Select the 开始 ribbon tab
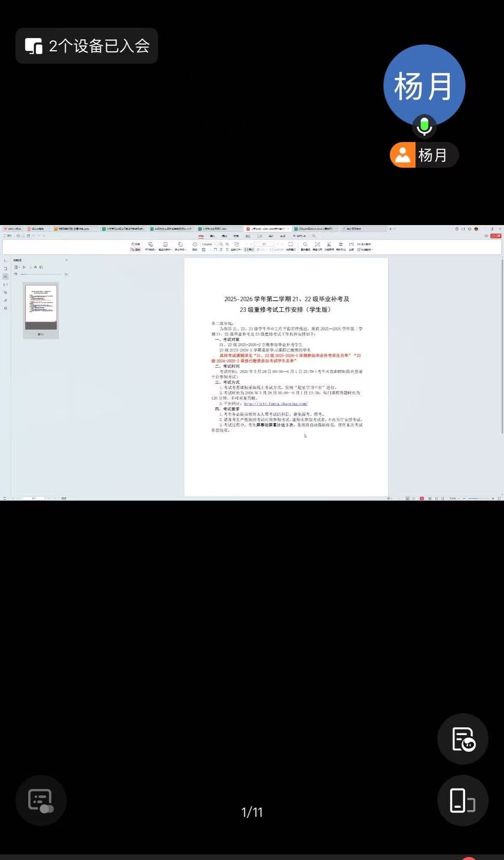This screenshot has width=504, height=860. coord(201,236)
